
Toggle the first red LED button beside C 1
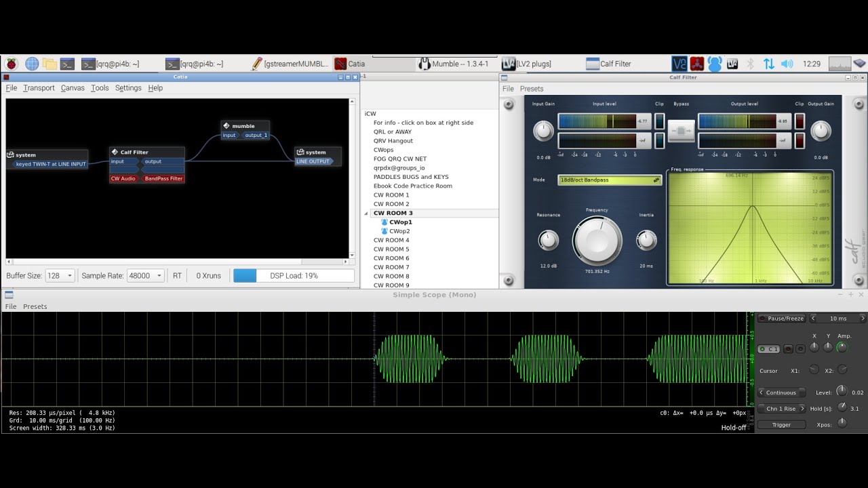(x=788, y=349)
